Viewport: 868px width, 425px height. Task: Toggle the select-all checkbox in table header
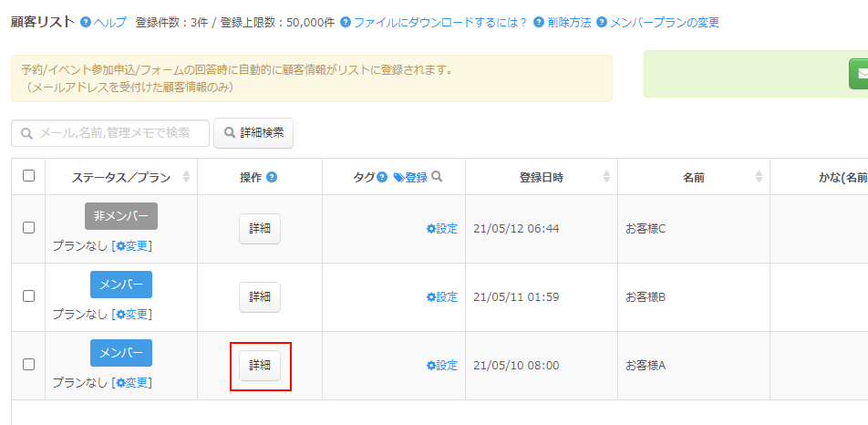tap(28, 175)
